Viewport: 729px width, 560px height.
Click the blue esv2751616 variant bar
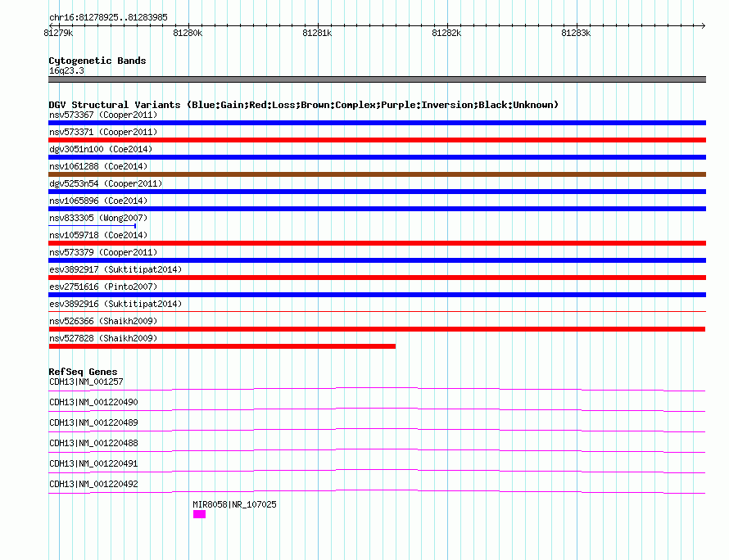tap(377, 295)
